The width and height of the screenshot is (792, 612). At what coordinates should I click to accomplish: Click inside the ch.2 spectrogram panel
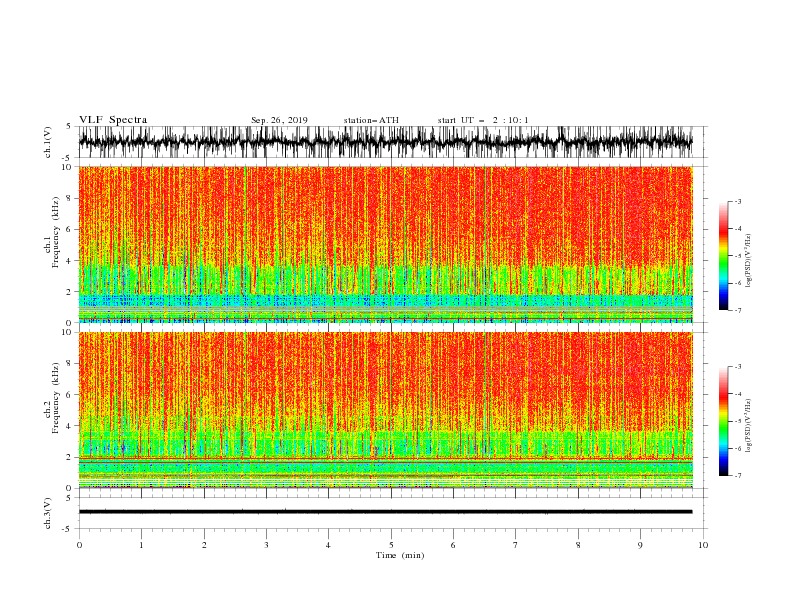point(385,410)
